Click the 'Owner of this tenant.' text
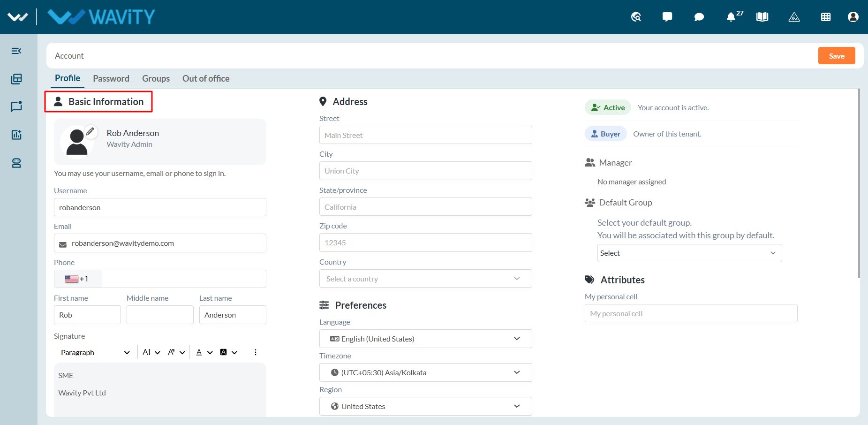The image size is (868, 425). point(667,134)
